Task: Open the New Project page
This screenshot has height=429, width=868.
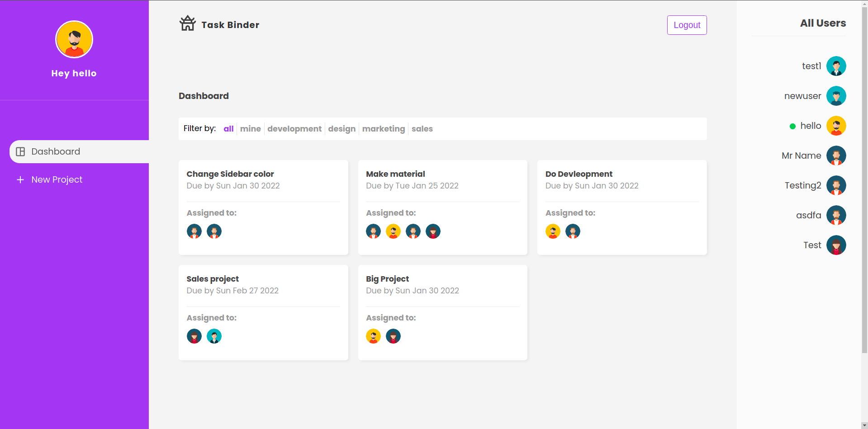Action: 57,179
